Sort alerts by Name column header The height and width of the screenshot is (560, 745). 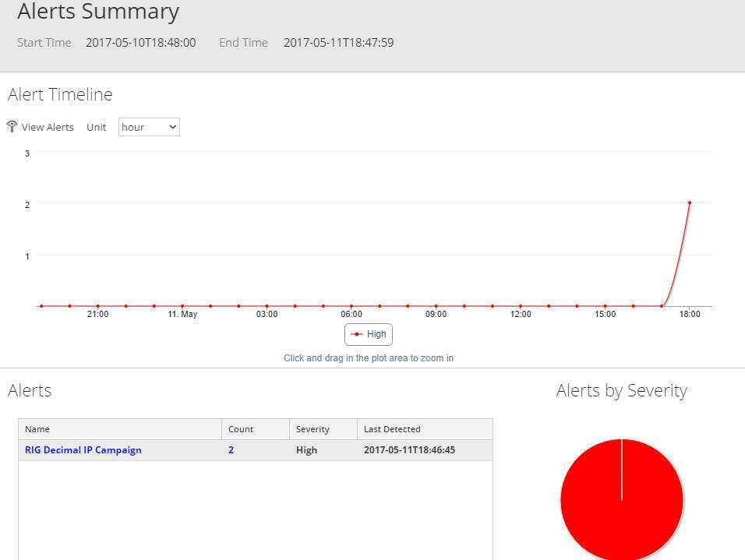[37, 429]
